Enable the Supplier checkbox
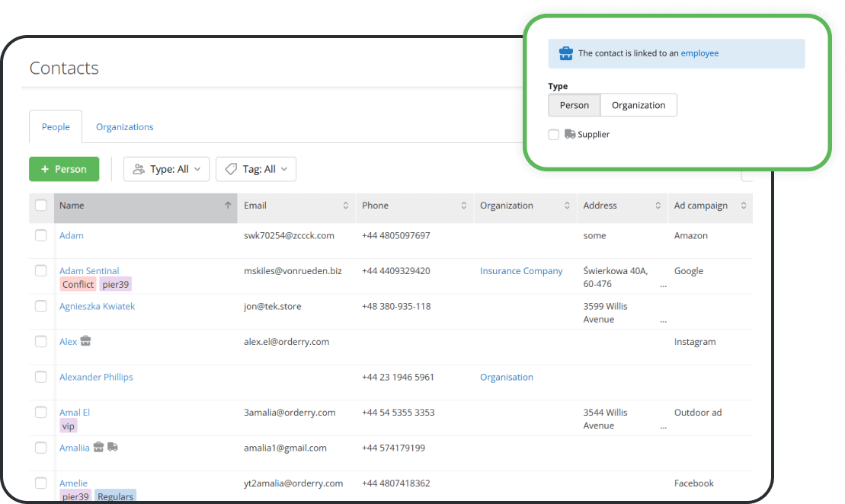The image size is (845, 504). (552, 134)
